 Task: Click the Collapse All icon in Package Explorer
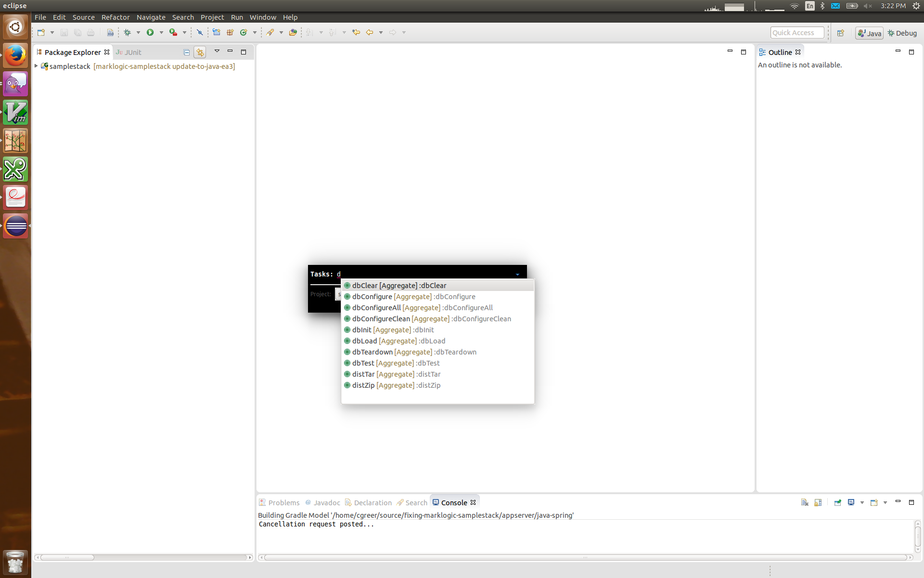click(187, 52)
